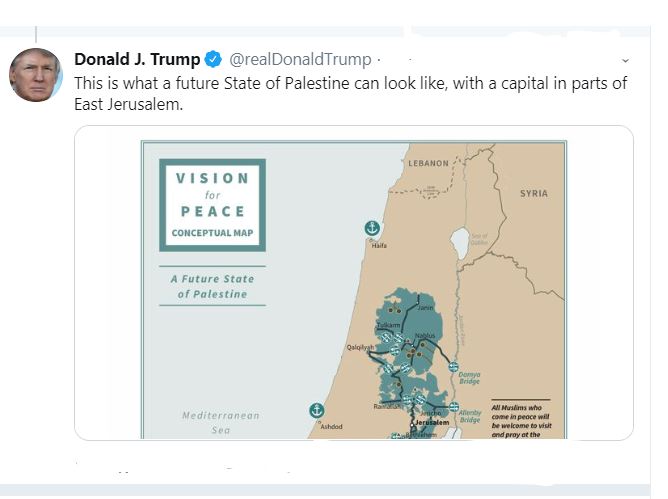Click the Vision for Peace title box
This screenshot has height=499, width=668.
(212, 204)
